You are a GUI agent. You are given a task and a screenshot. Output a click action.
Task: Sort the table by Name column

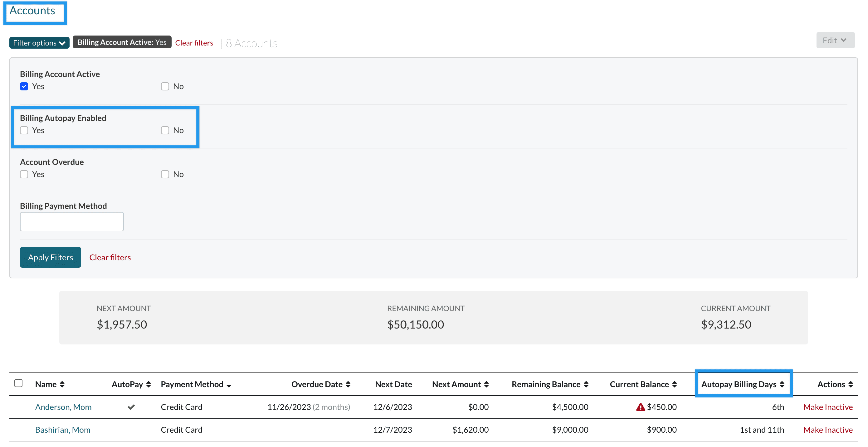(62, 384)
